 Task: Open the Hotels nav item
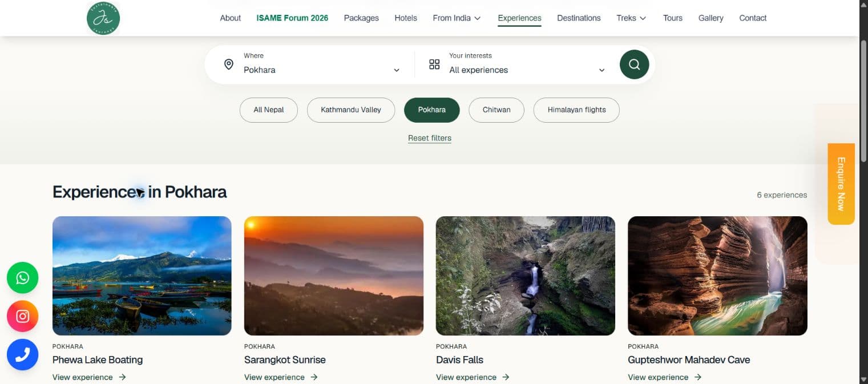406,18
